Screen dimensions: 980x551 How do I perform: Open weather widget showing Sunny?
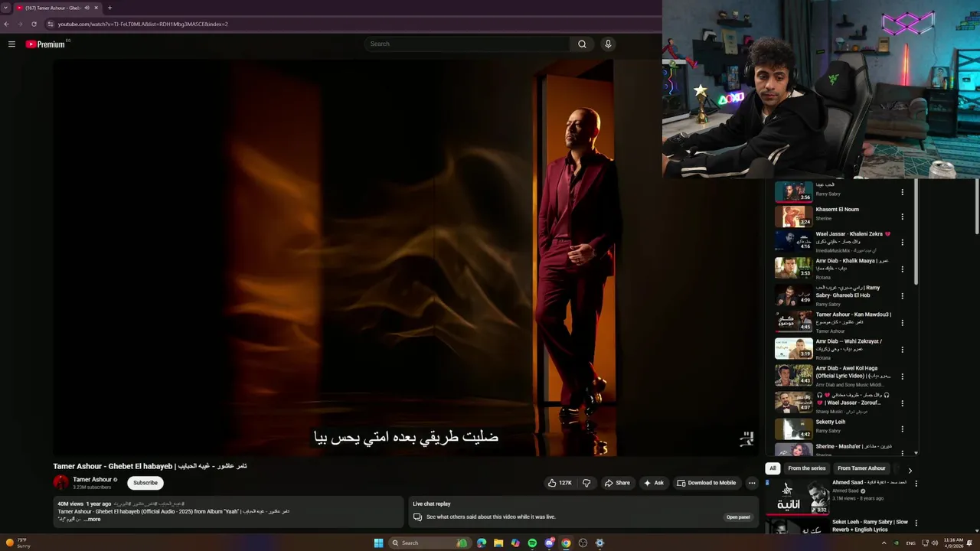pyautogui.click(x=17, y=543)
